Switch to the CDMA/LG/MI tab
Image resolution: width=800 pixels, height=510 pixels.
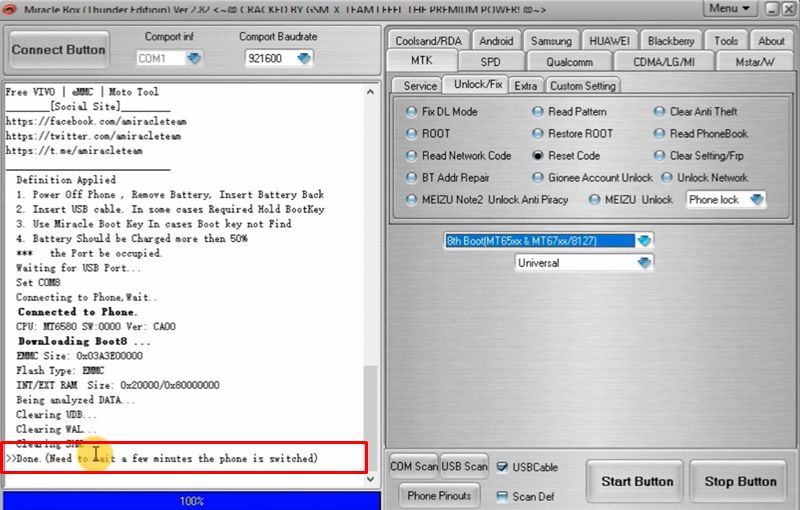(664, 62)
